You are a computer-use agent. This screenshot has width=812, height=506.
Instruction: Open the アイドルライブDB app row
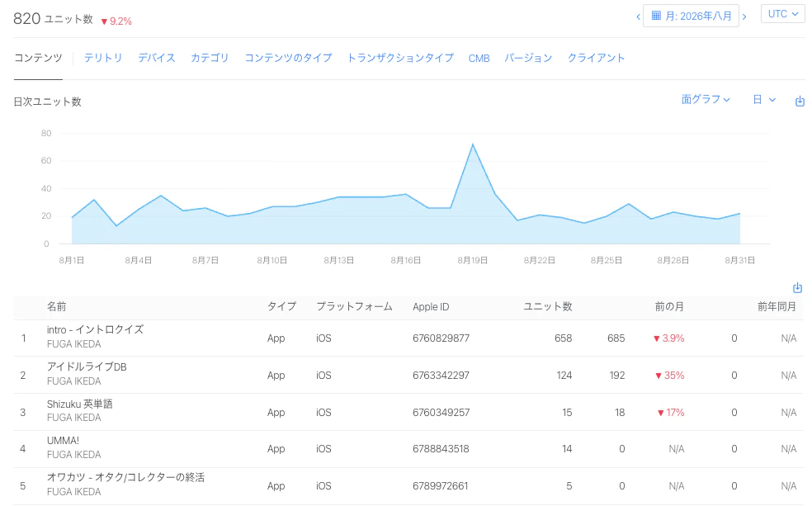[408, 375]
